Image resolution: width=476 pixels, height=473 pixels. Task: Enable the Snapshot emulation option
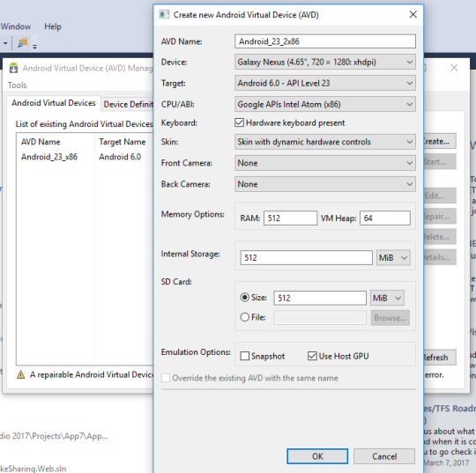(x=245, y=356)
